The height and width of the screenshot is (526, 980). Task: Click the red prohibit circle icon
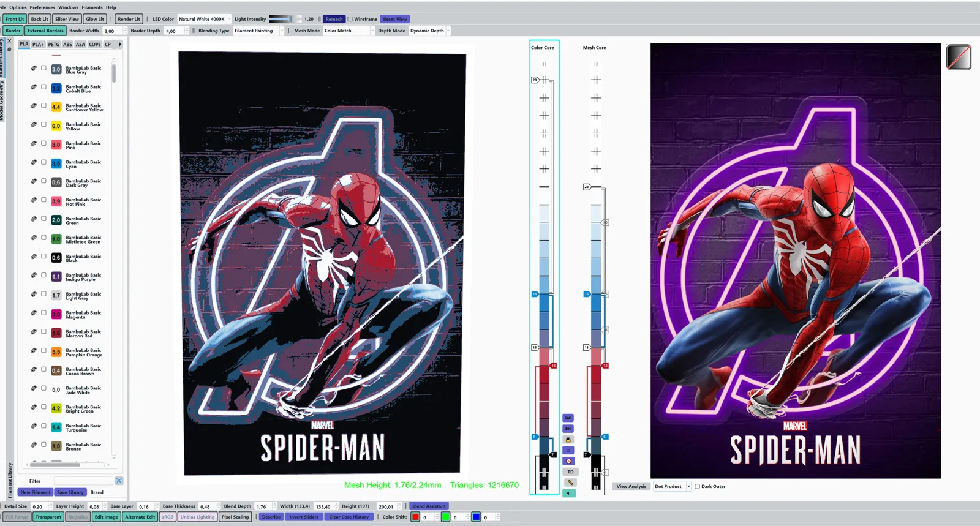[568, 461]
